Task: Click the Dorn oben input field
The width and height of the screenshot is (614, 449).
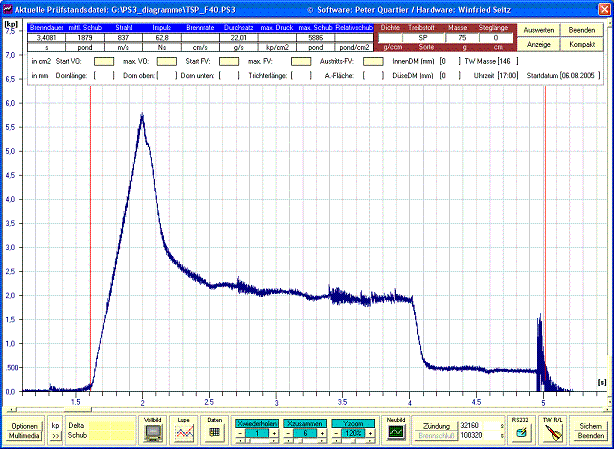Action: point(167,76)
